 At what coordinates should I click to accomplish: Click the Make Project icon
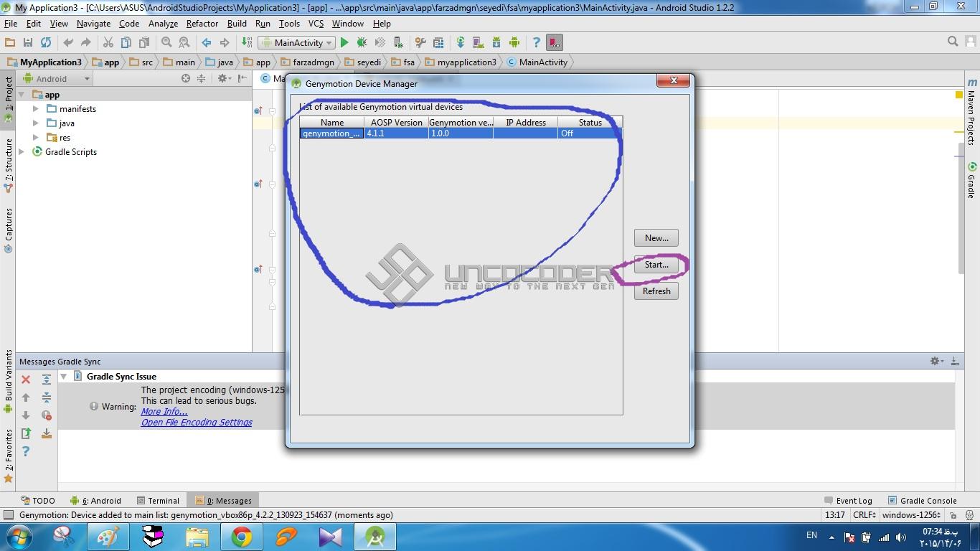tap(247, 42)
